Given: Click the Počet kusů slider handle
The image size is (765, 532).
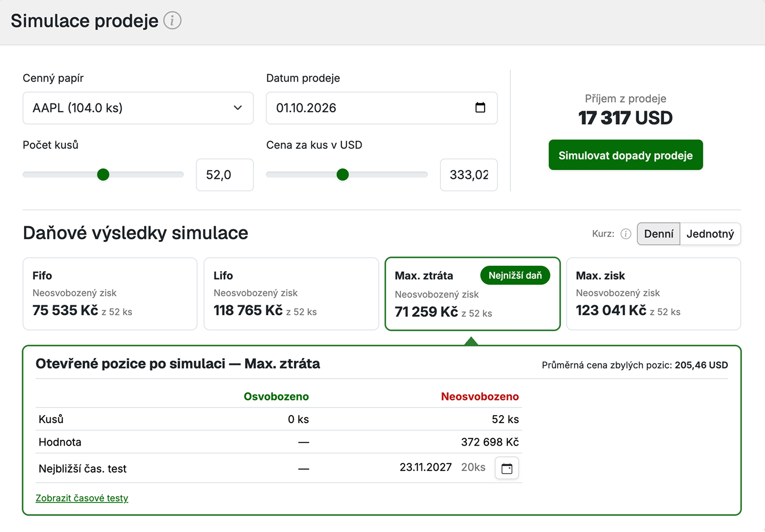Looking at the screenshot, I should coord(103,174).
